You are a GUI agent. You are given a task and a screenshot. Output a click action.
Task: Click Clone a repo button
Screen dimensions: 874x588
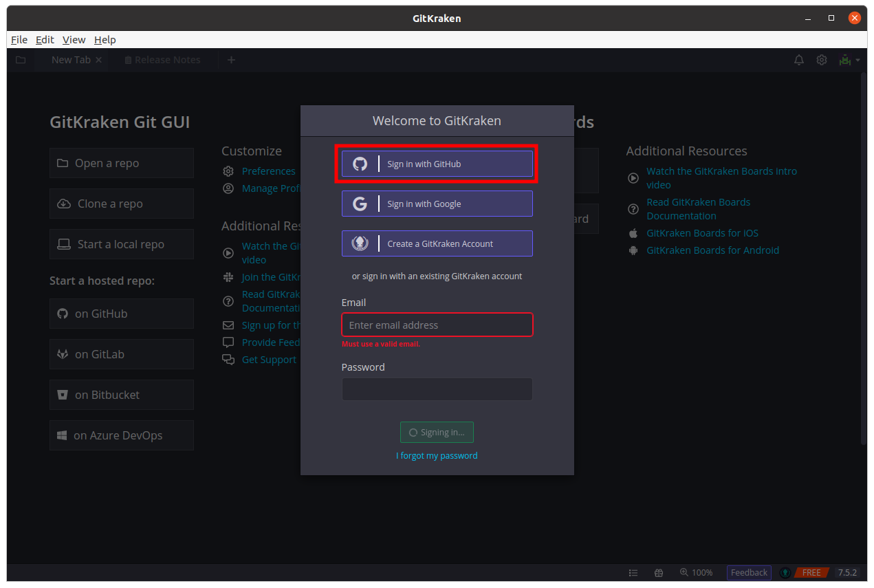[122, 204]
